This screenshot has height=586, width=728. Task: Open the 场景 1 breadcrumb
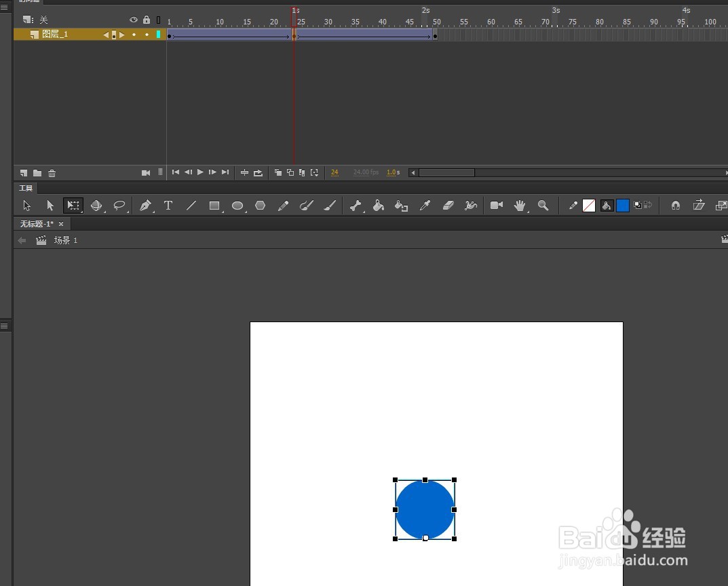pos(64,239)
